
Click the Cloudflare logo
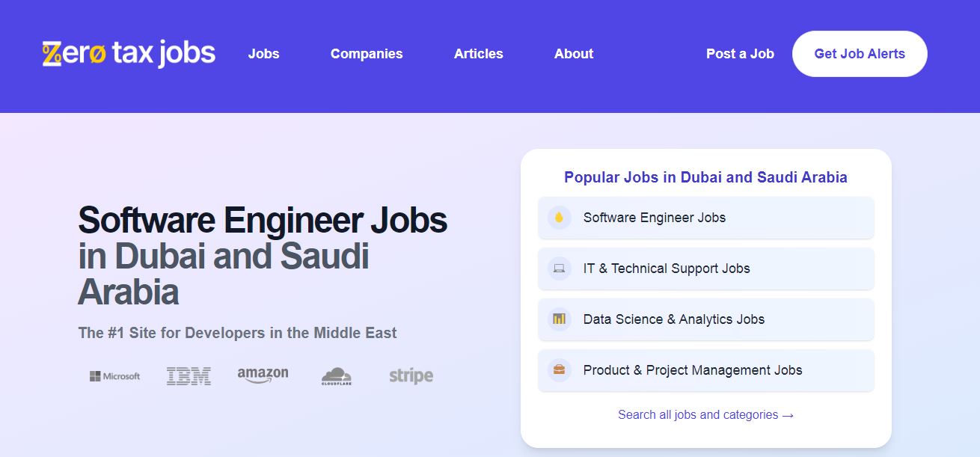point(337,376)
